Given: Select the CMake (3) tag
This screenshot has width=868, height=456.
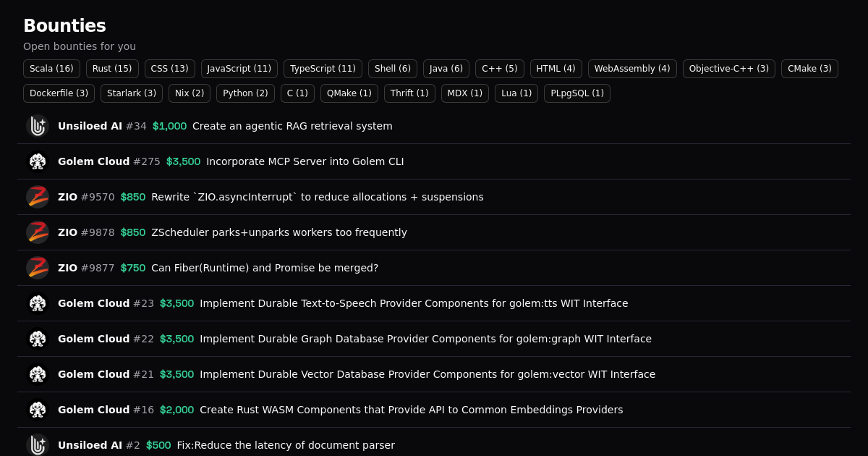Looking at the screenshot, I should (x=809, y=69).
